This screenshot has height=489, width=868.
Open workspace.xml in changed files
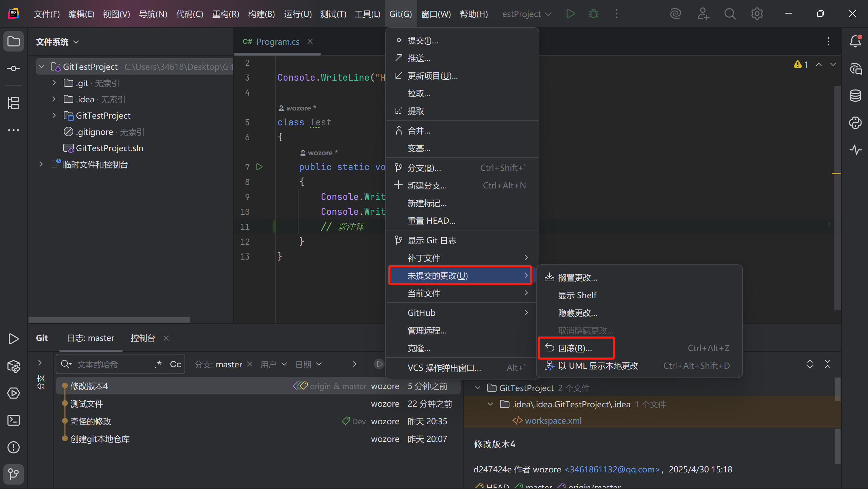click(x=553, y=421)
